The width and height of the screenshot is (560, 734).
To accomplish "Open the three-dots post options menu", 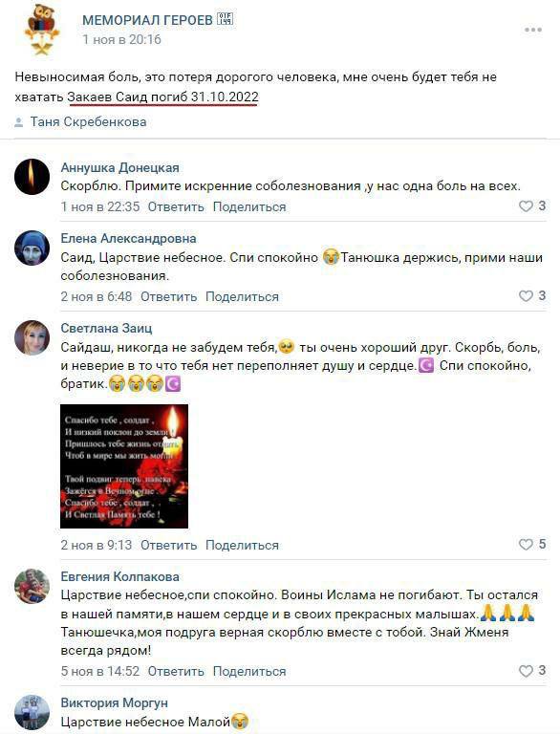I will (533, 30).
